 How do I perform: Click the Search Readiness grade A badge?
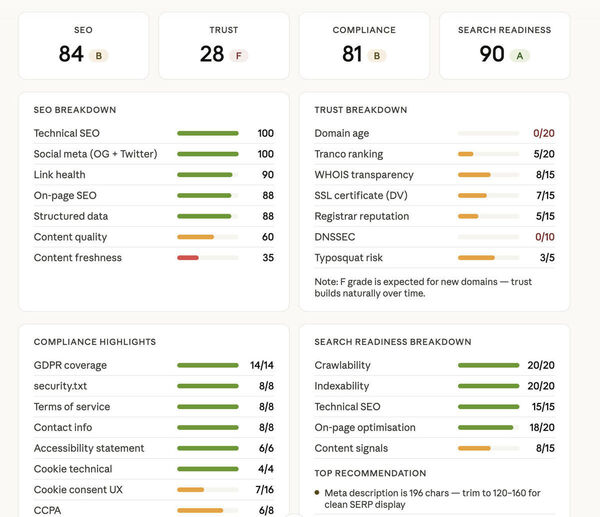click(x=520, y=56)
